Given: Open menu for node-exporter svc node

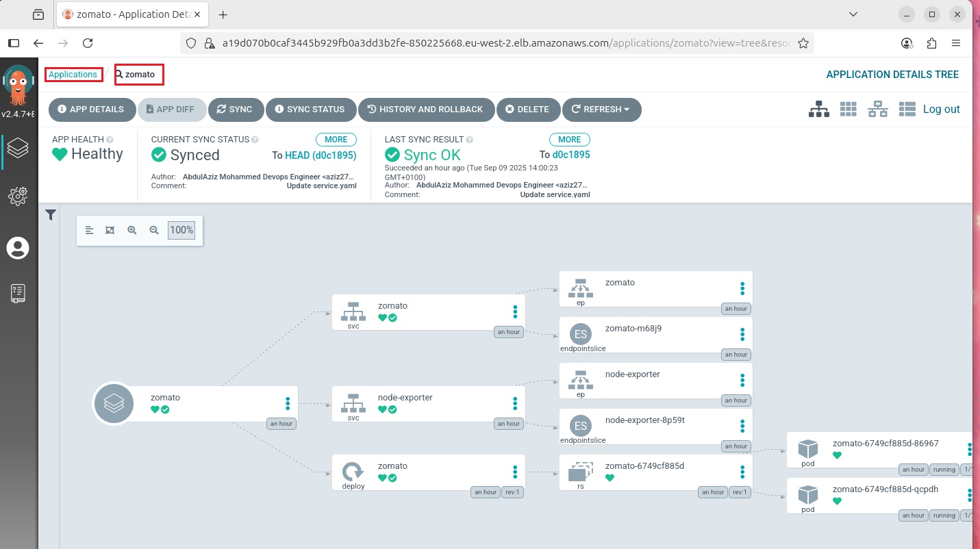Looking at the screenshot, I should [x=515, y=404].
